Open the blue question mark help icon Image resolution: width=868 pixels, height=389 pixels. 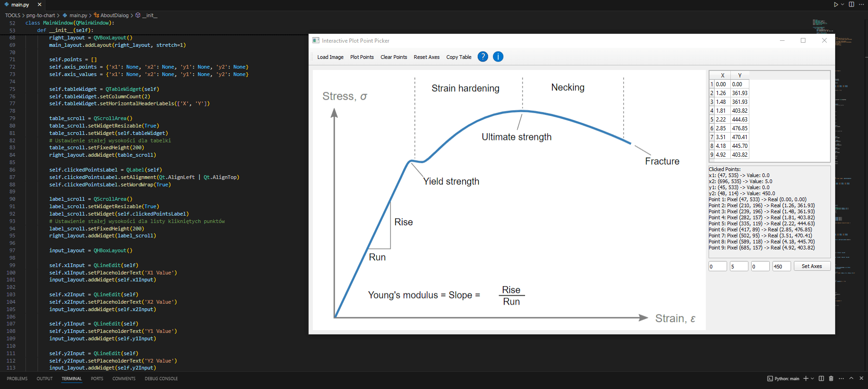482,57
